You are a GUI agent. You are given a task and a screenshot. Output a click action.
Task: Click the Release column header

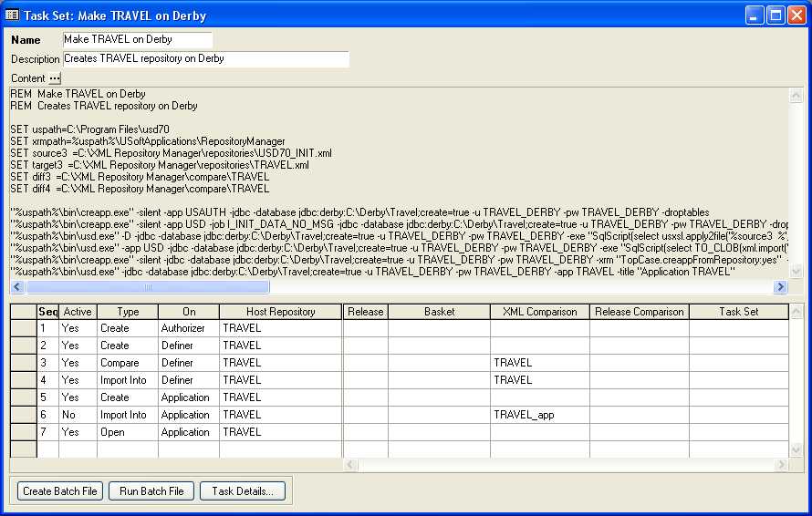coord(366,312)
